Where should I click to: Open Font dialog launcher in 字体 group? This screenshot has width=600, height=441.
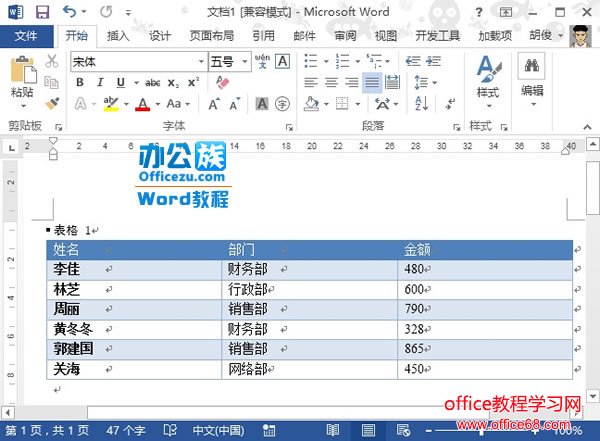[289, 127]
